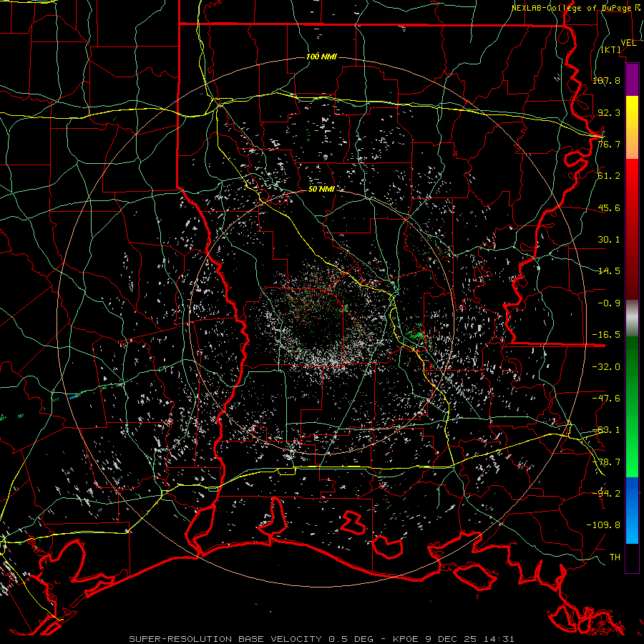Click the -16.5 velocity scale value
Screen dimensions: 644x644
(x=606, y=335)
